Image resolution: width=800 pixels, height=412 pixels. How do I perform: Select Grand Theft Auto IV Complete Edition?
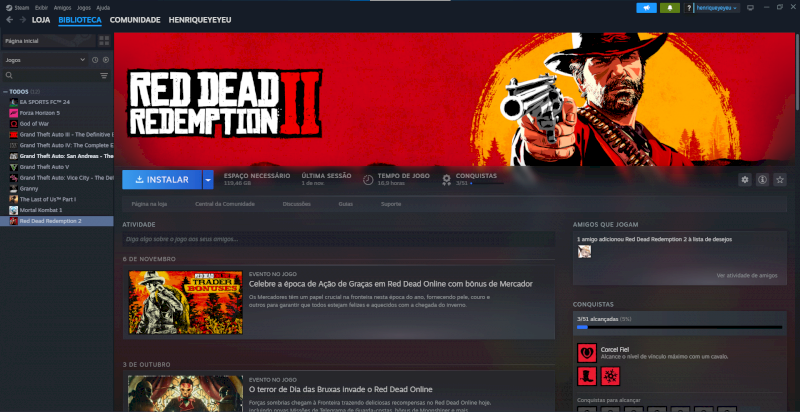tap(57, 145)
